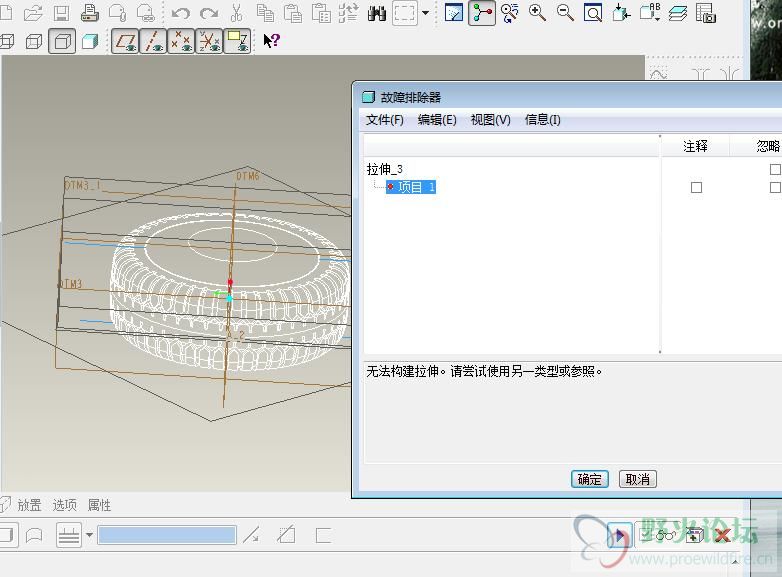The width and height of the screenshot is (782, 577).
Task: Toggle coordinate systems visibility
Action: [x=209, y=41]
